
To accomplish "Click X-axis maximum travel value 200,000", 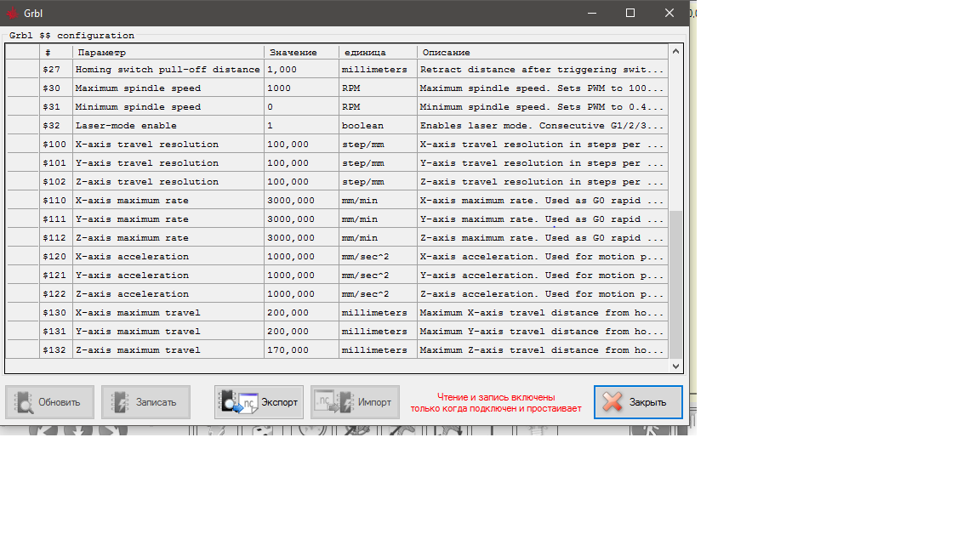I will coord(301,313).
